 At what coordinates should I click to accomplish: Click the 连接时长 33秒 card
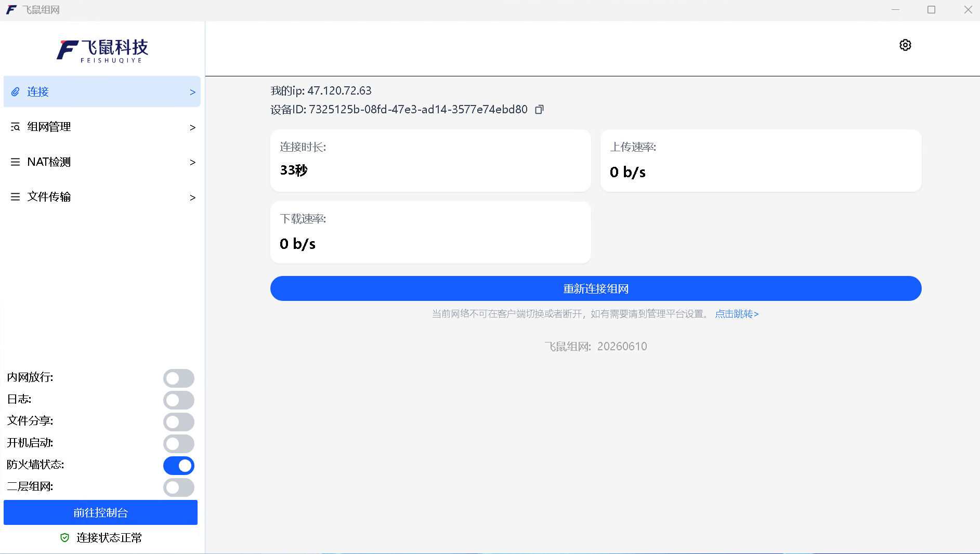point(430,161)
